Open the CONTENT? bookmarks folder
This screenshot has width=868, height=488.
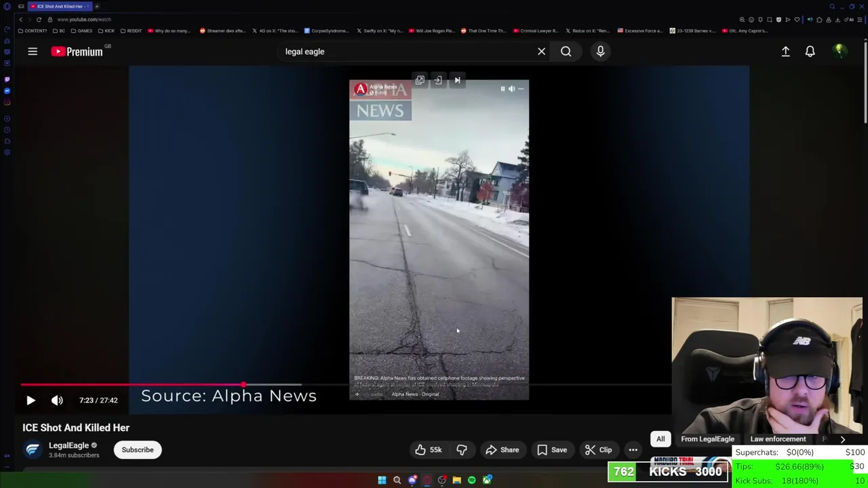(33, 30)
